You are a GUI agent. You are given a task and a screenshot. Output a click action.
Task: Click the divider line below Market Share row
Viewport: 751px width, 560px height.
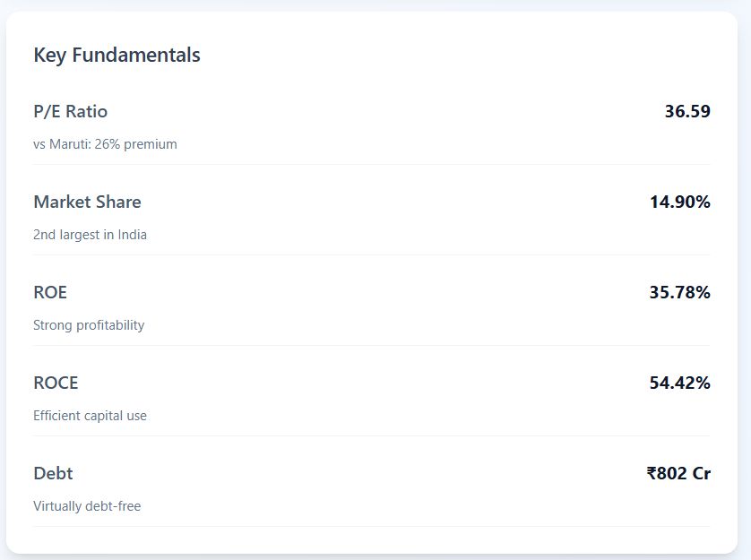(371, 255)
